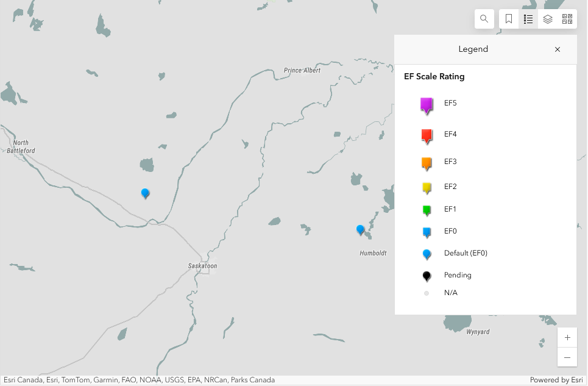Zoom in on the map
The height and width of the screenshot is (386, 588).
pyautogui.click(x=567, y=338)
